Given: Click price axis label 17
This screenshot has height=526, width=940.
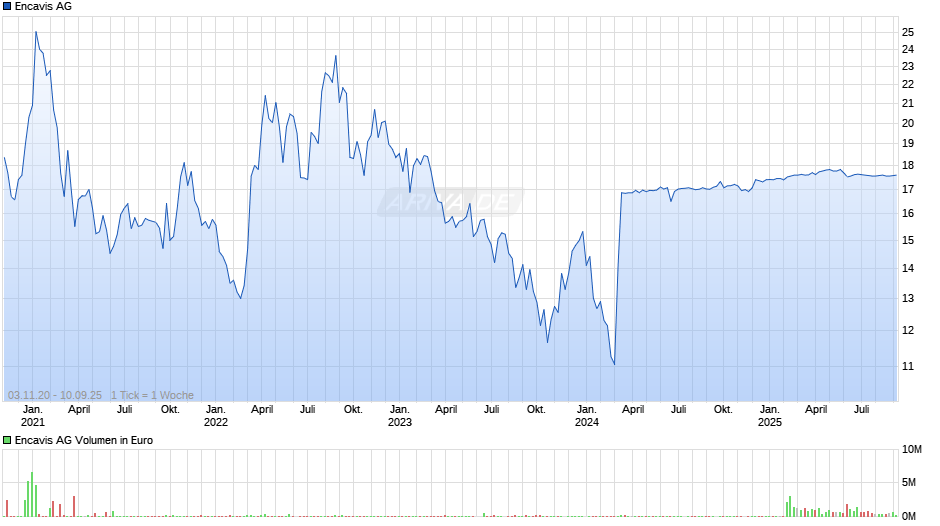Looking at the screenshot, I should point(908,190).
